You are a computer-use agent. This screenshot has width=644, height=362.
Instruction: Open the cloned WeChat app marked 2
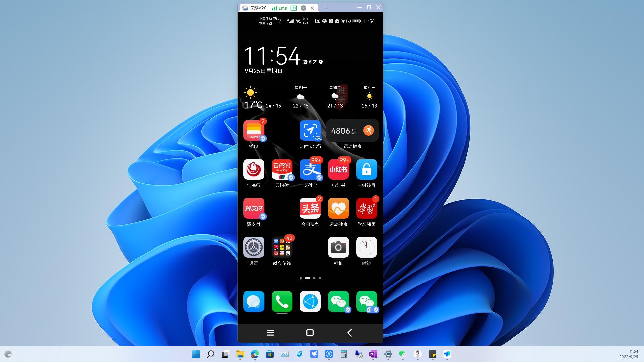[367, 302]
